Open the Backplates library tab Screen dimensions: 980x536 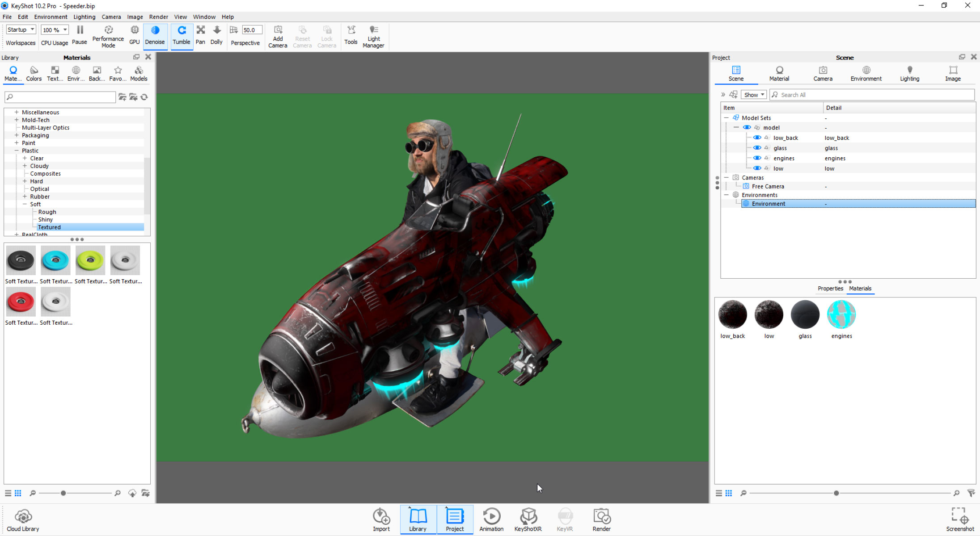click(x=97, y=74)
